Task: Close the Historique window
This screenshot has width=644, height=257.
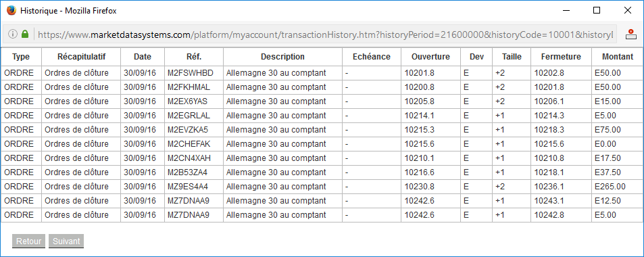Action: 628,11
